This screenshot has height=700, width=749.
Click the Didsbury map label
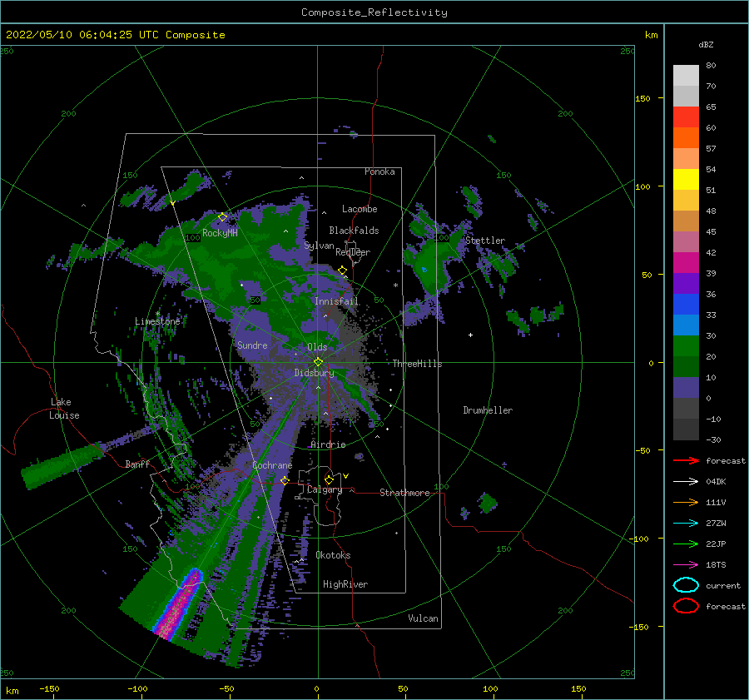[314, 373]
